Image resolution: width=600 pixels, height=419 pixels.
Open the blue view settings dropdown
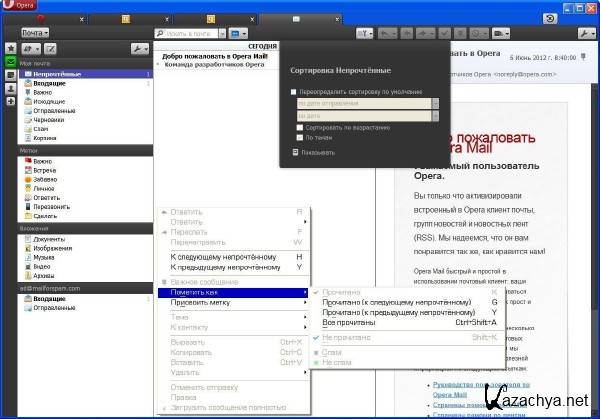click(x=238, y=33)
